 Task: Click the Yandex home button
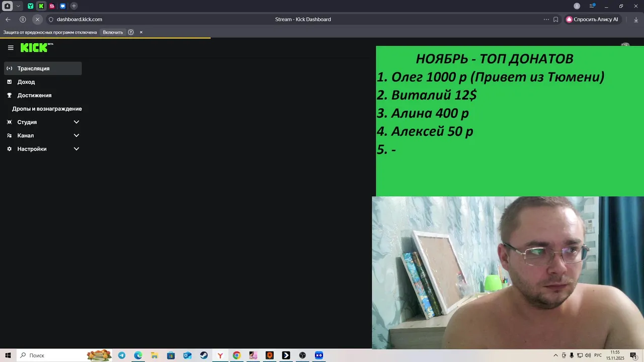coord(23,20)
